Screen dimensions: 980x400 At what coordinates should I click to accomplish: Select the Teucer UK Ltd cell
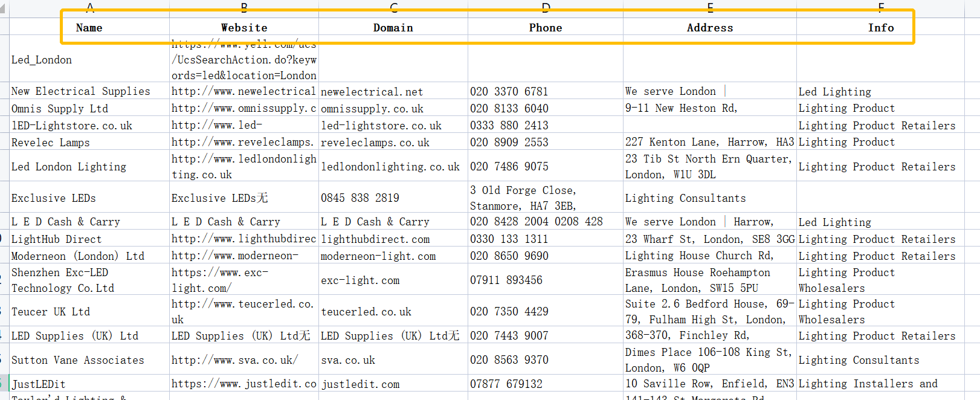(89, 311)
